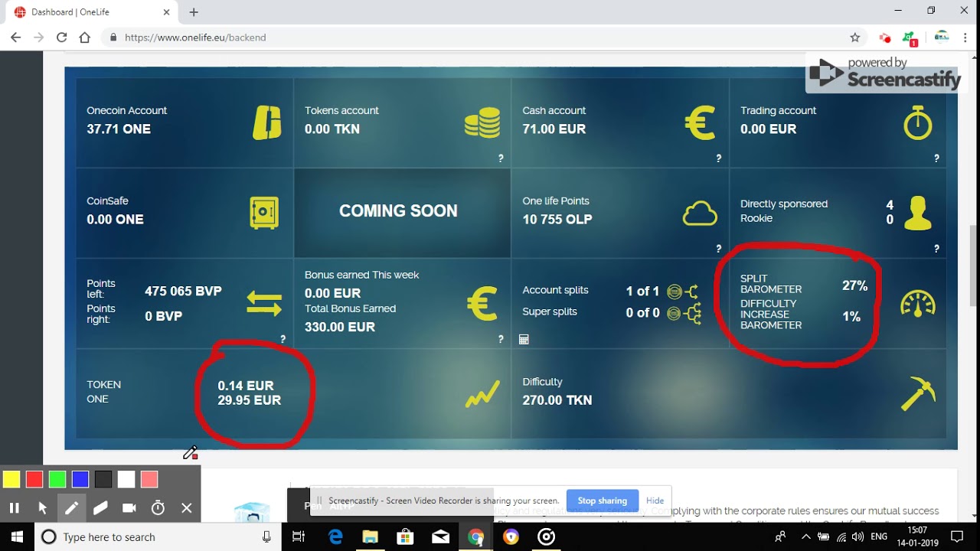
Task: Open the Chrome profile avatar
Action: tap(942, 37)
